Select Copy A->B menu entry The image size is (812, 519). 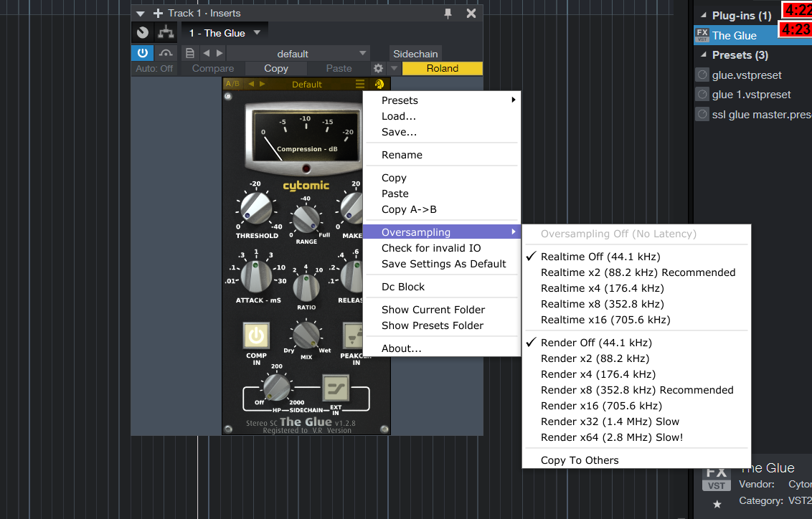442,209
